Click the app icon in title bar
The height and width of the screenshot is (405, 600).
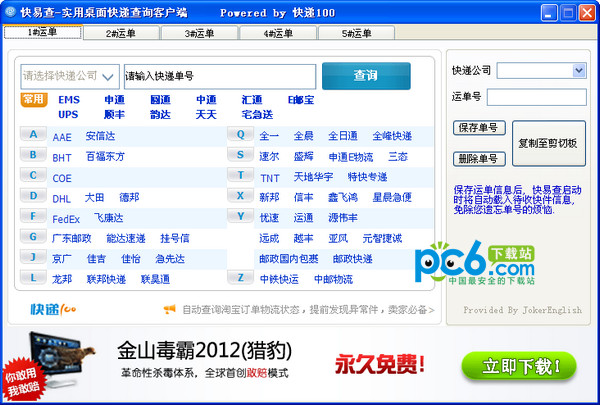tap(10, 12)
